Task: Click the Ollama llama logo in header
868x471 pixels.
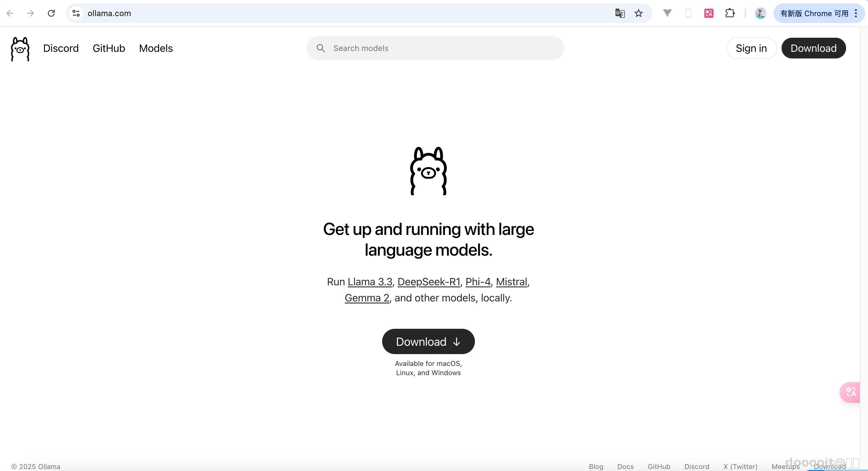Action: (x=20, y=49)
